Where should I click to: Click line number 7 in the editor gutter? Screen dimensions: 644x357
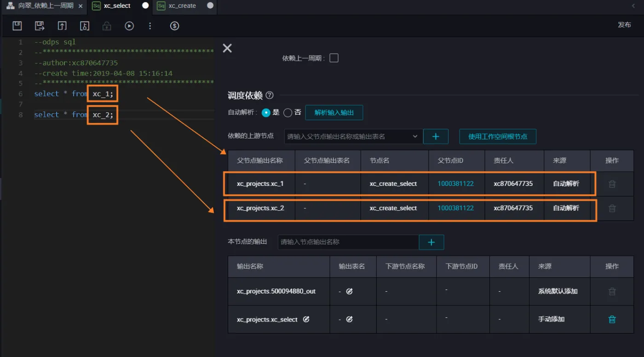point(21,104)
